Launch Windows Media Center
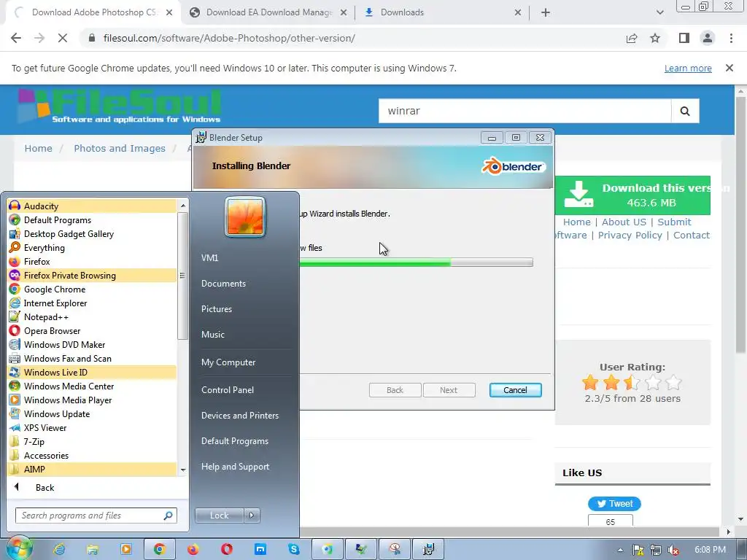The width and height of the screenshot is (747, 560). pos(92,386)
